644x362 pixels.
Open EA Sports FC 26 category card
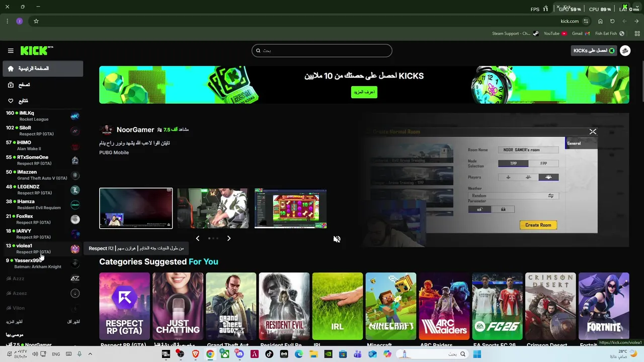498,306
